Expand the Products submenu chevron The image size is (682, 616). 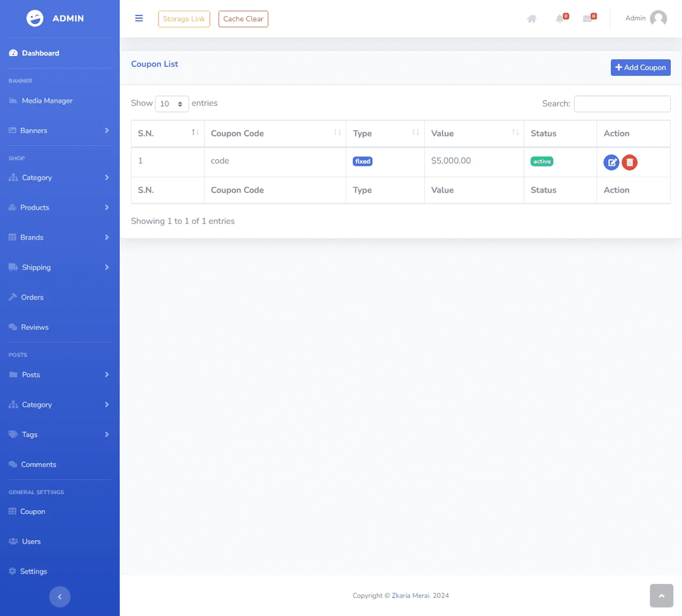pyautogui.click(x=107, y=208)
